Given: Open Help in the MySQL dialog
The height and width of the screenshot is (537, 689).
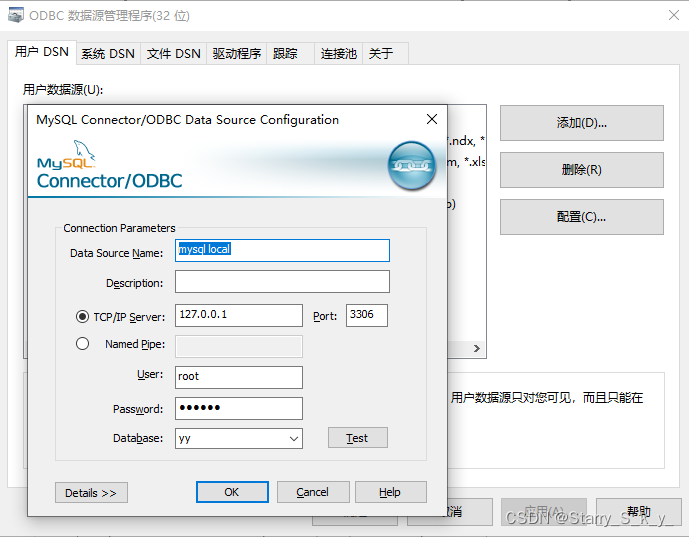Looking at the screenshot, I should (390, 492).
